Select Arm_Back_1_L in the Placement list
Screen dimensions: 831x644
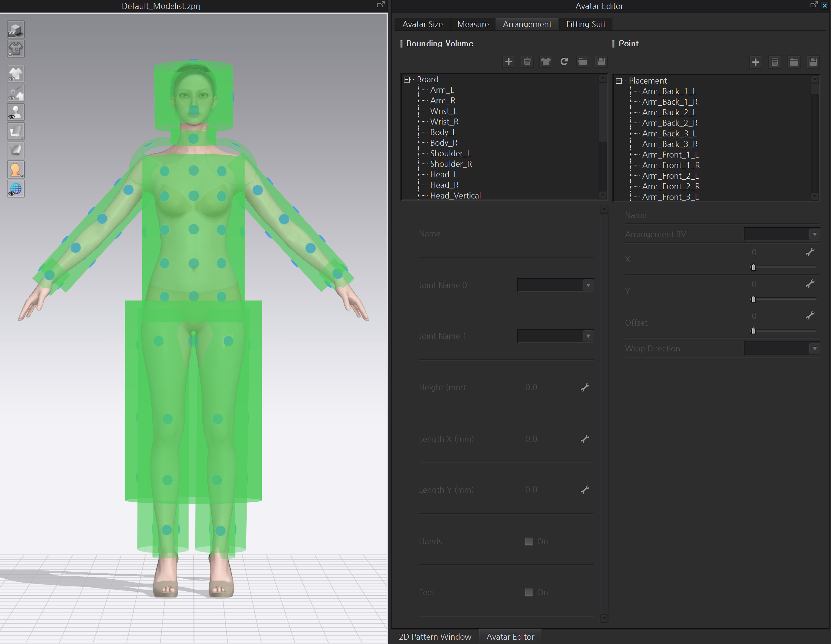pos(669,91)
